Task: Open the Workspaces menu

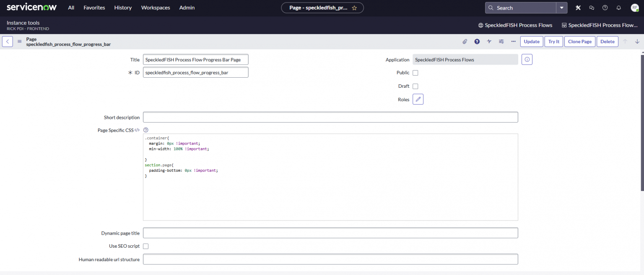Action: tap(155, 8)
